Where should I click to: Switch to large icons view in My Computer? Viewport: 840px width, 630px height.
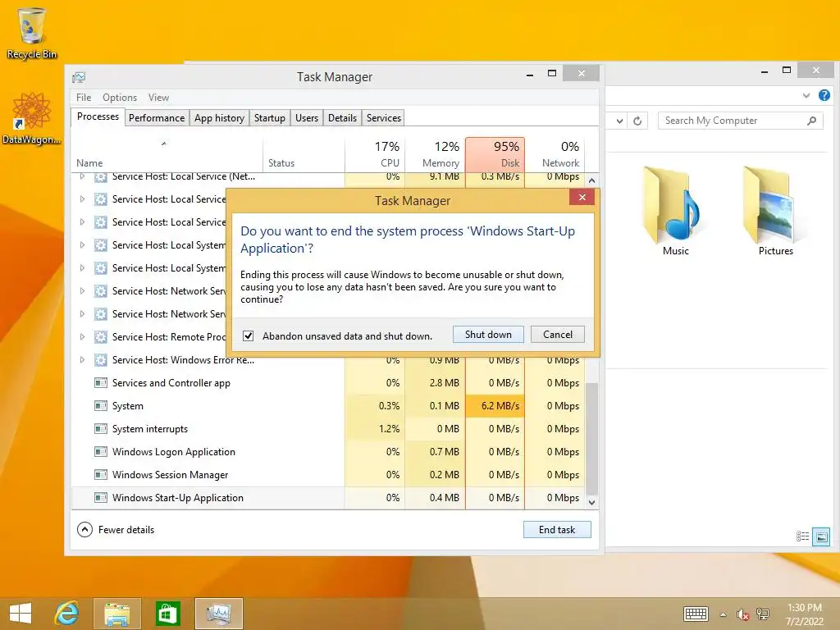point(821,536)
